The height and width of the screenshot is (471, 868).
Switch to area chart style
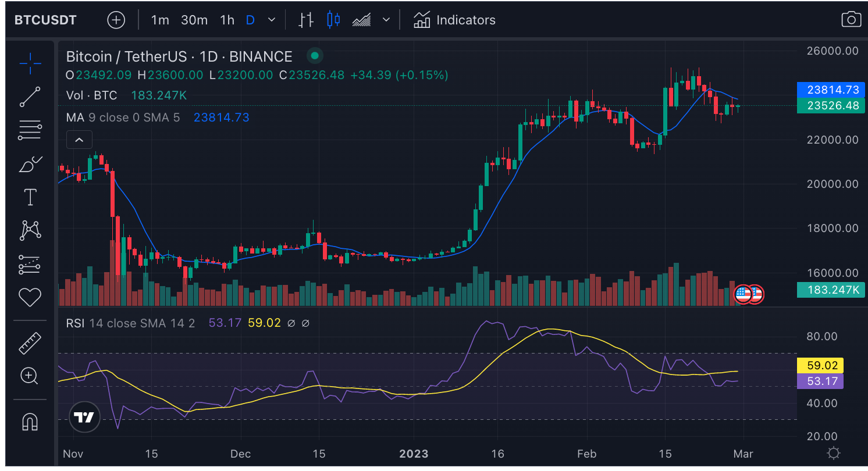point(361,20)
